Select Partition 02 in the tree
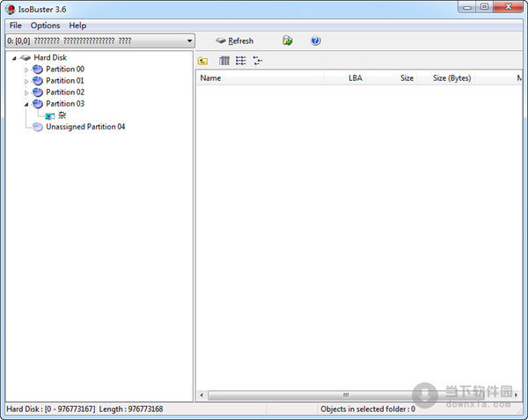This screenshot has height=420, width=528. click(65, 92)
